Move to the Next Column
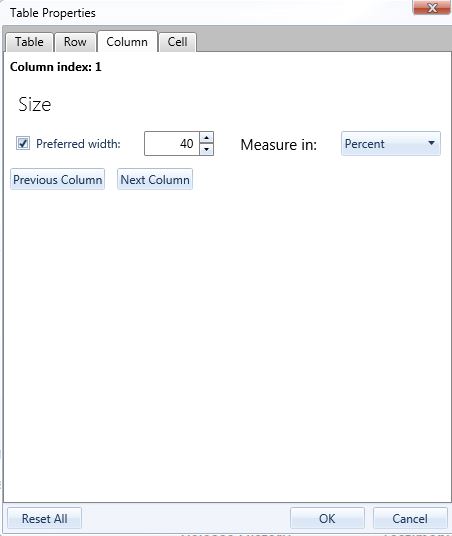 155,179
